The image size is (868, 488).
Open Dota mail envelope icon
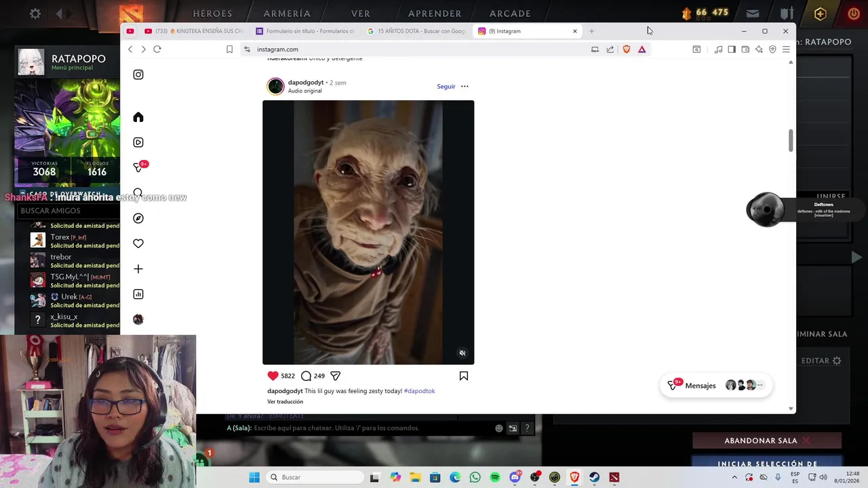click(753, 14)
